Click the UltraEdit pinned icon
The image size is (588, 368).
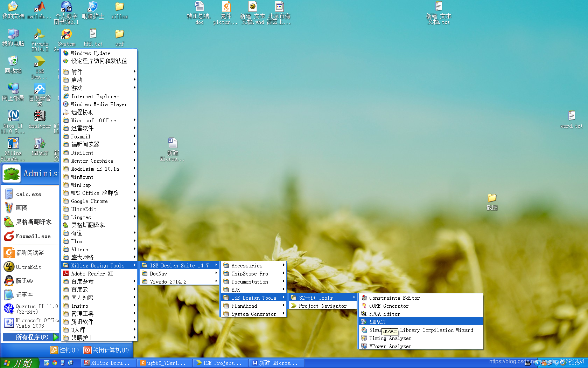pyautogui.click(x=9, y=267)
